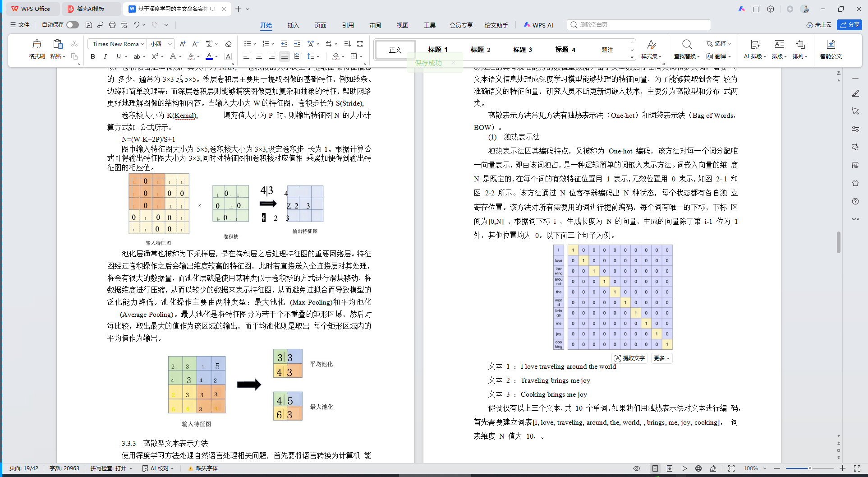
Task: Toggle Underline formatting
Action: [119, 56]
